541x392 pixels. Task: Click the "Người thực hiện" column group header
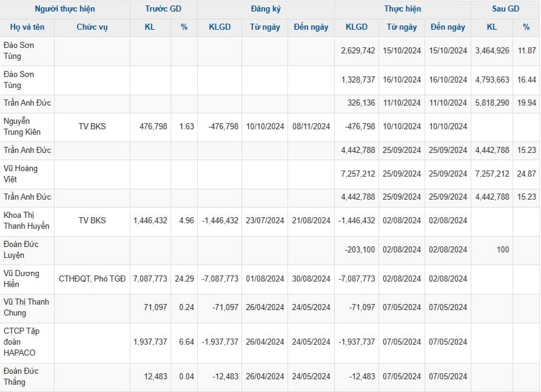(65, 9)
